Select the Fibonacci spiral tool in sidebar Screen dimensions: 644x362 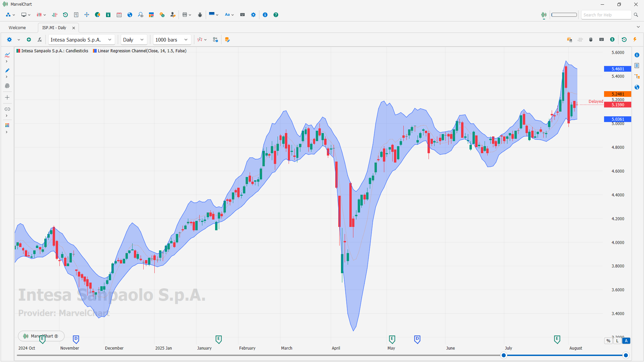7,86
